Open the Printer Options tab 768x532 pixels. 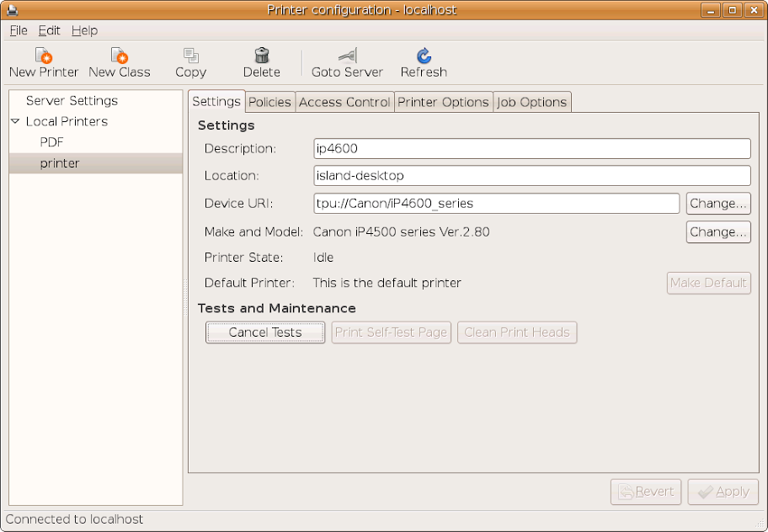pos(443,102)
